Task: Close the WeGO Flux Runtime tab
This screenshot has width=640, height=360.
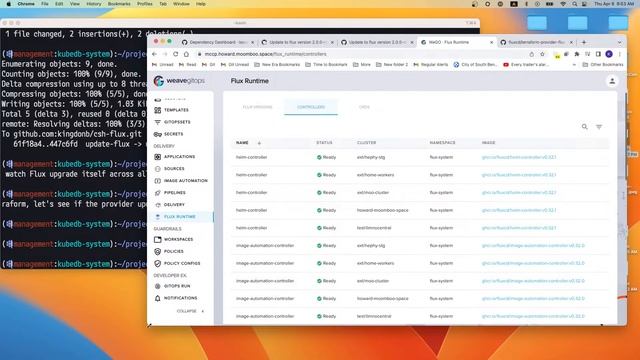Action: click(x=491, y=42)
